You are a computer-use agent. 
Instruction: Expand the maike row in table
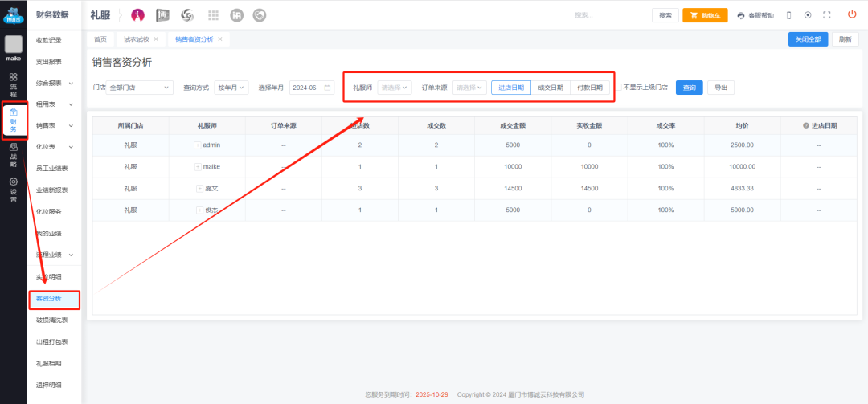[199, 166]
